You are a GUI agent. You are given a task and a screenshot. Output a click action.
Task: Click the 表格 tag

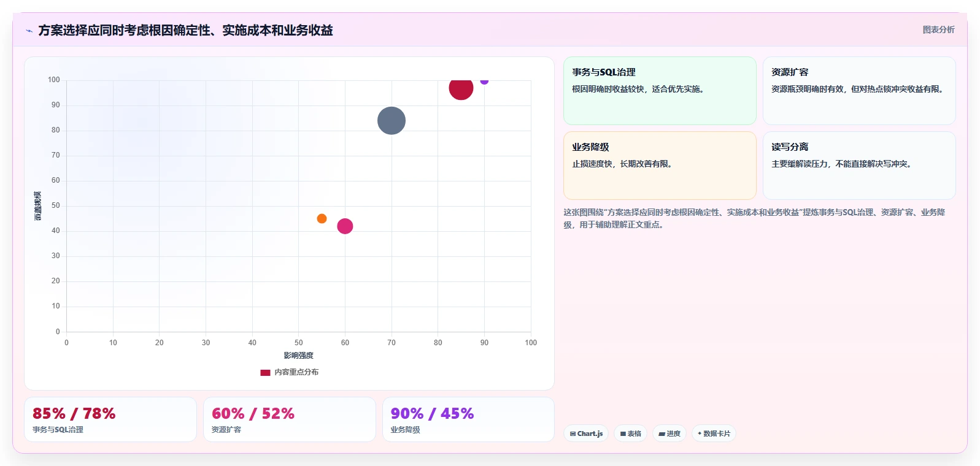click(x=630, y=434)
